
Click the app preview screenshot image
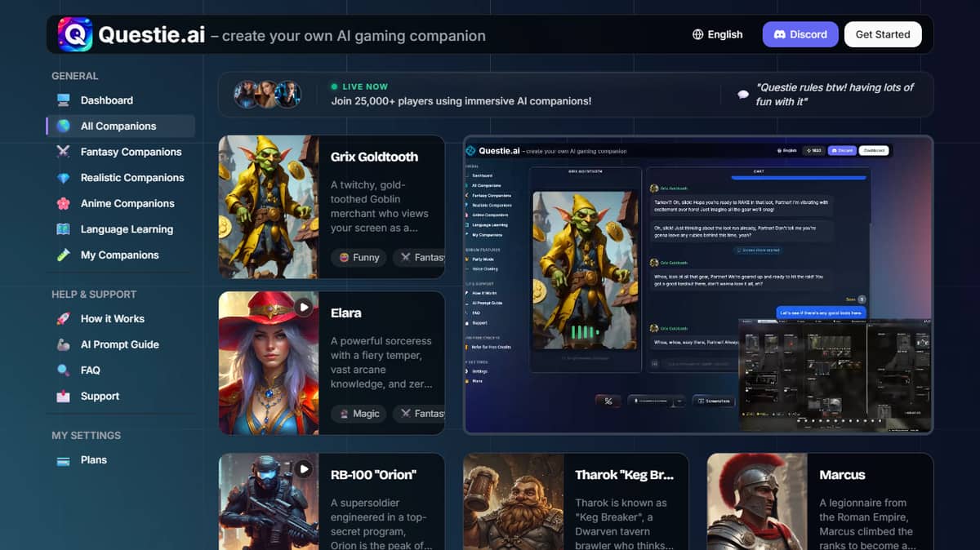698,285
